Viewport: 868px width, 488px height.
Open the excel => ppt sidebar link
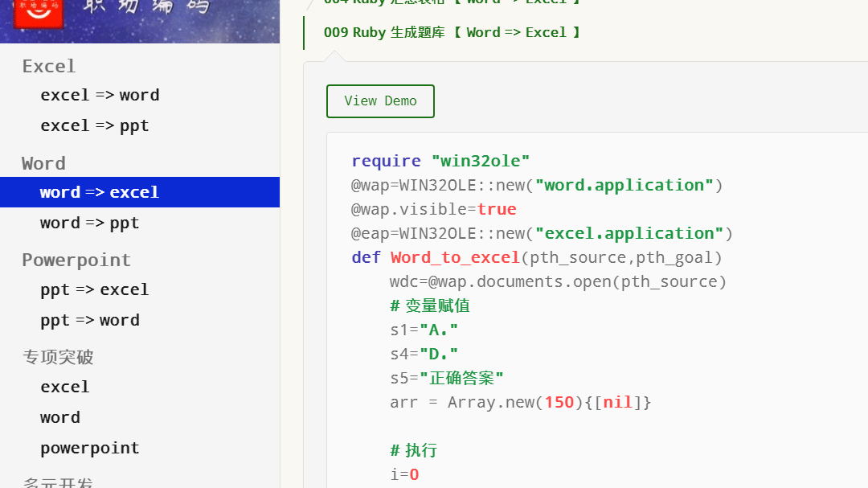[x=95, y=125]
